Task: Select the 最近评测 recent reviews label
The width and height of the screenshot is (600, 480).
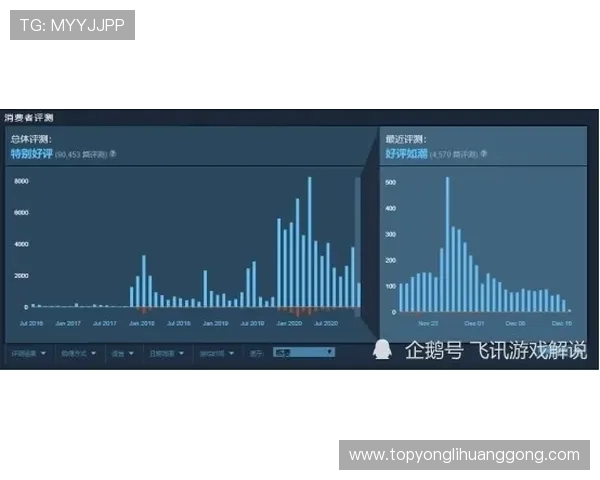Action: pyautogui.click(x=406, y=139)
